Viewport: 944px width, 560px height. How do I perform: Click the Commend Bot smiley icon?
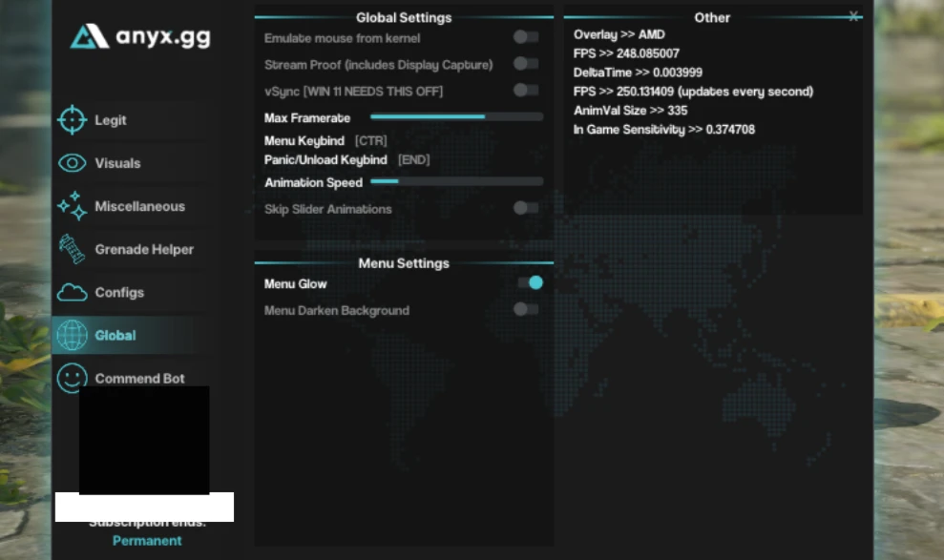(73, 378)
